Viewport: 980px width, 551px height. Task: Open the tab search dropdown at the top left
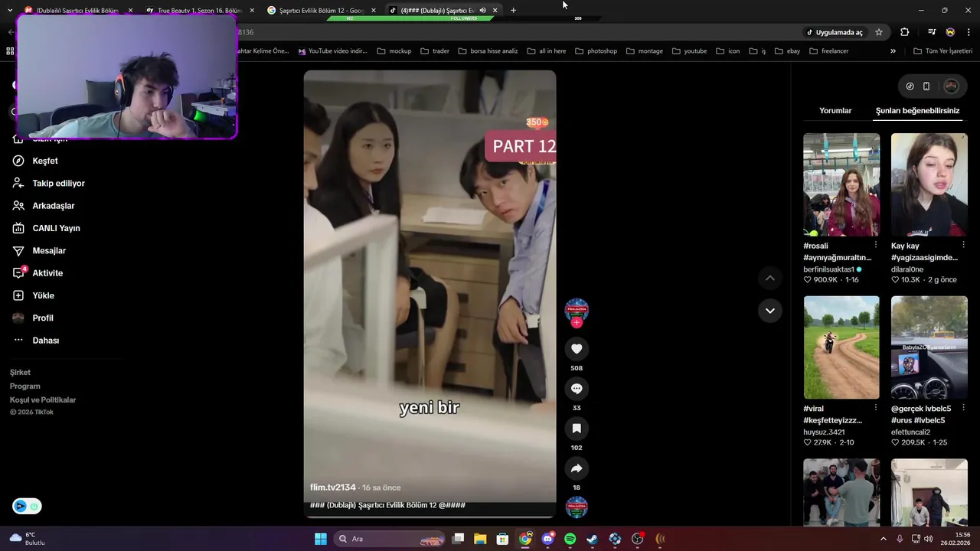click(10, 10)
